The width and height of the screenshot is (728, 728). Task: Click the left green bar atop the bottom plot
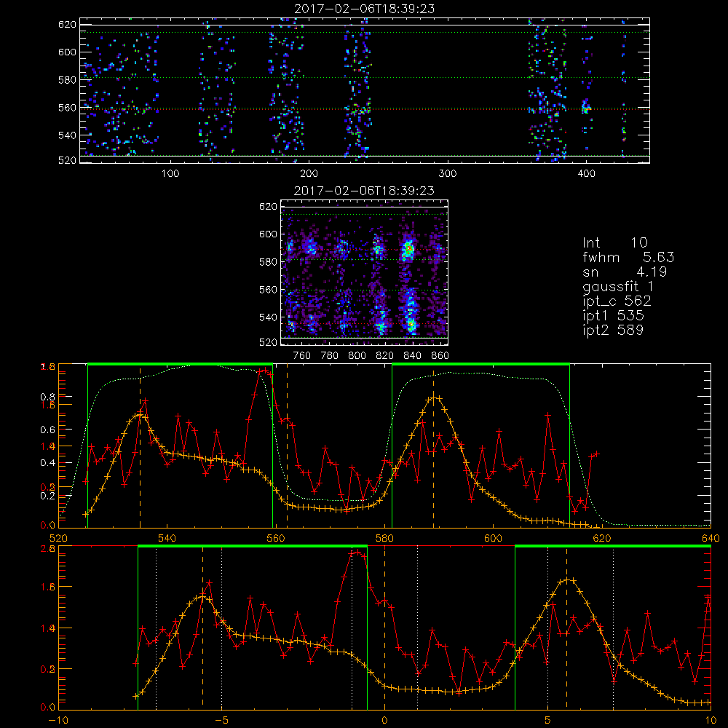point(253,546)
